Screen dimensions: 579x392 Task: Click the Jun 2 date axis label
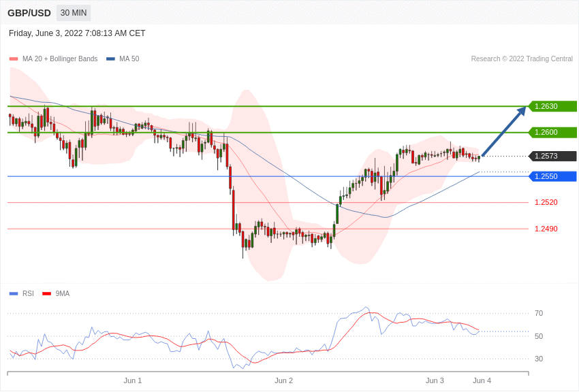[283, 380]
